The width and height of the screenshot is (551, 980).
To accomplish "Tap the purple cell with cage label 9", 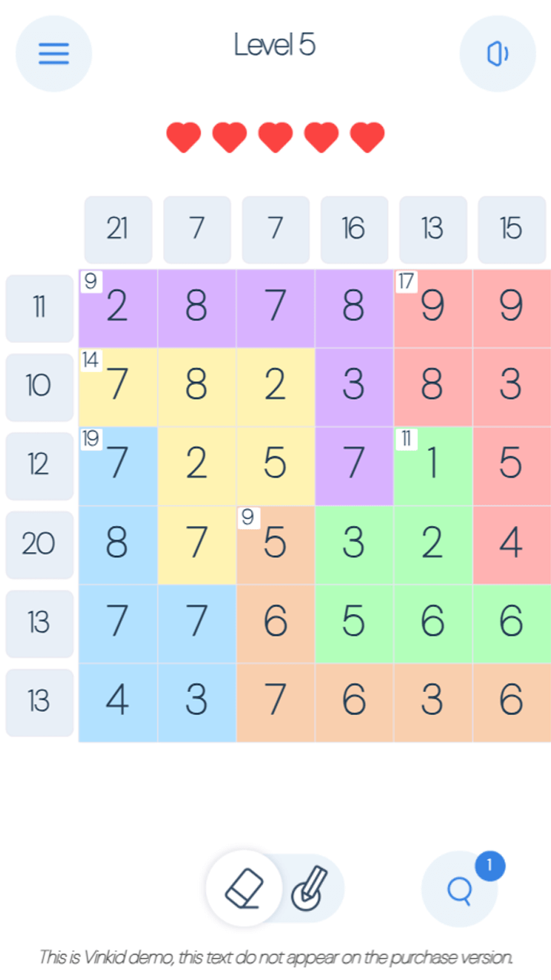I will coord(118,308).
